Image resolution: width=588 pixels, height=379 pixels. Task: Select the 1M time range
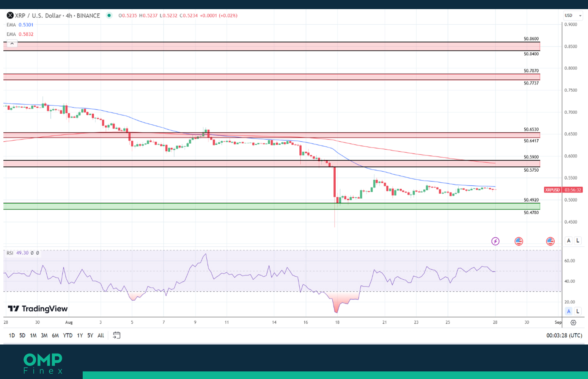tap(33, 335)
